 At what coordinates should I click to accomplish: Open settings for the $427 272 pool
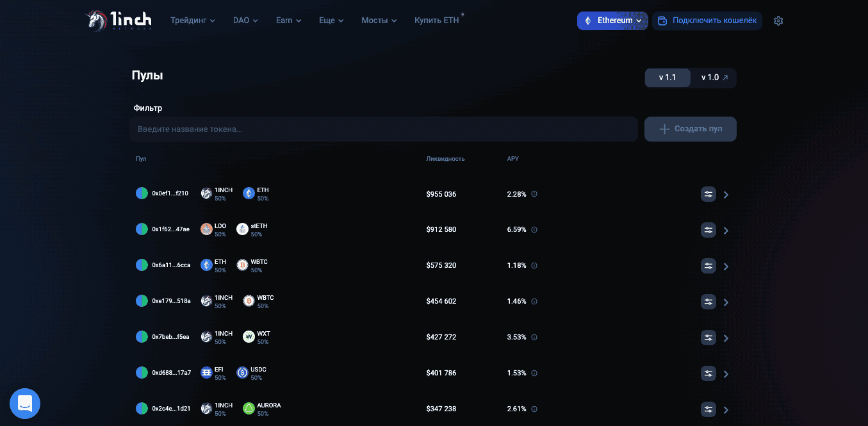pyautogui.click(x=708, y=338)
